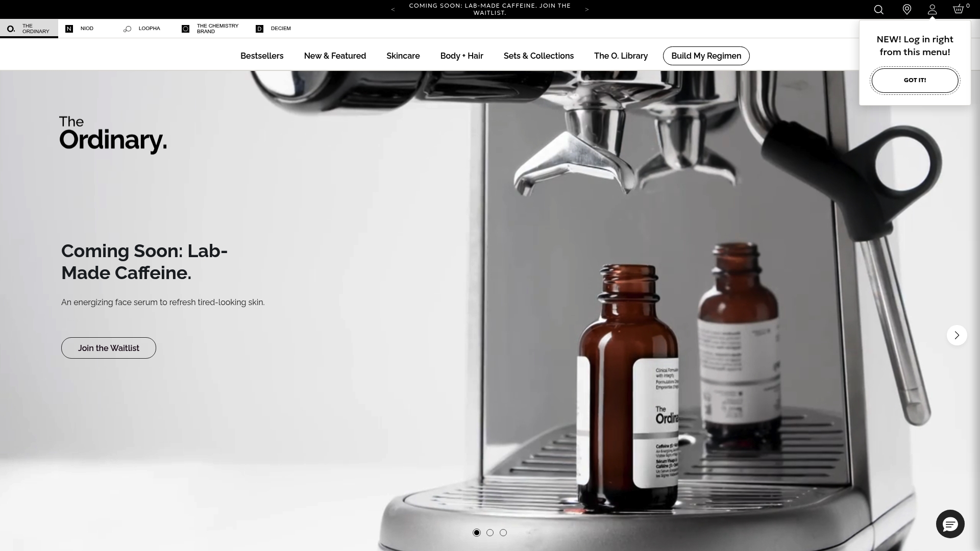Switch to THE CHEMISTRY BRAND tab label

[217, 29]
